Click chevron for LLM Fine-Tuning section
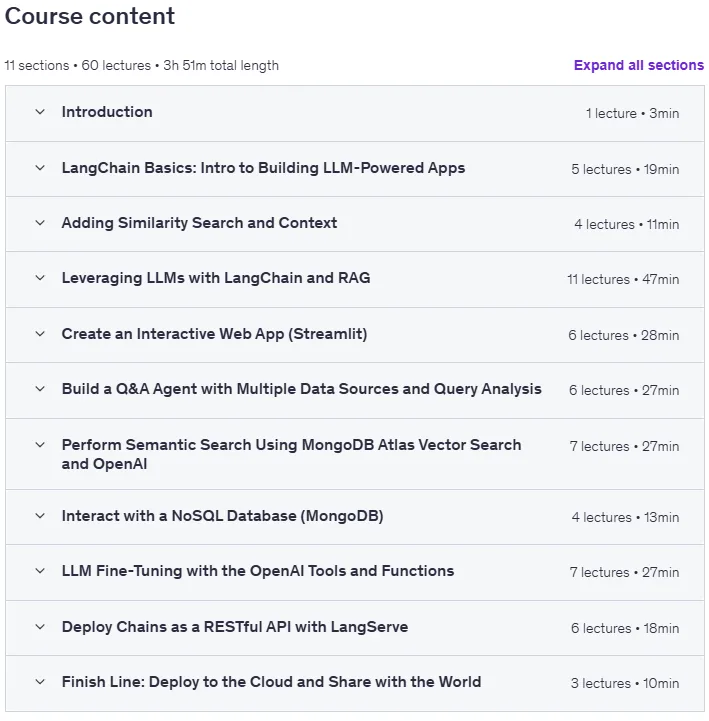 [40, 571]
